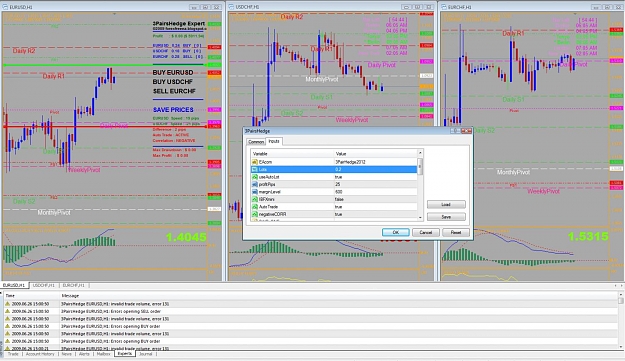Screen dimensions: 625x361
Task: Confirm the inputs with the OK button
Action: tap(395, 232)
